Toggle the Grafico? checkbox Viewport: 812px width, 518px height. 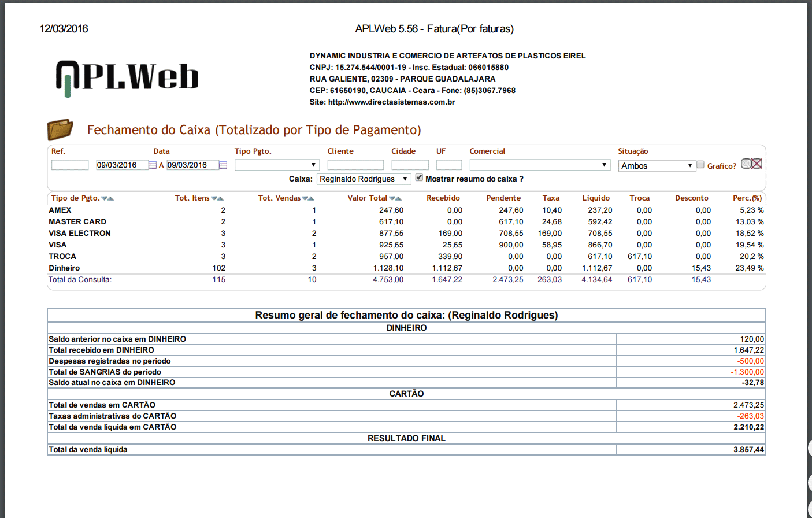pos(700,165)
